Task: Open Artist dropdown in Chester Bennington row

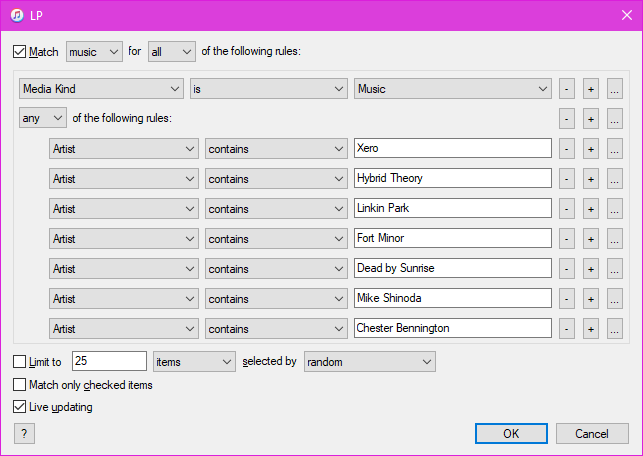Action: pyautogui.click(x=124, y=328)
